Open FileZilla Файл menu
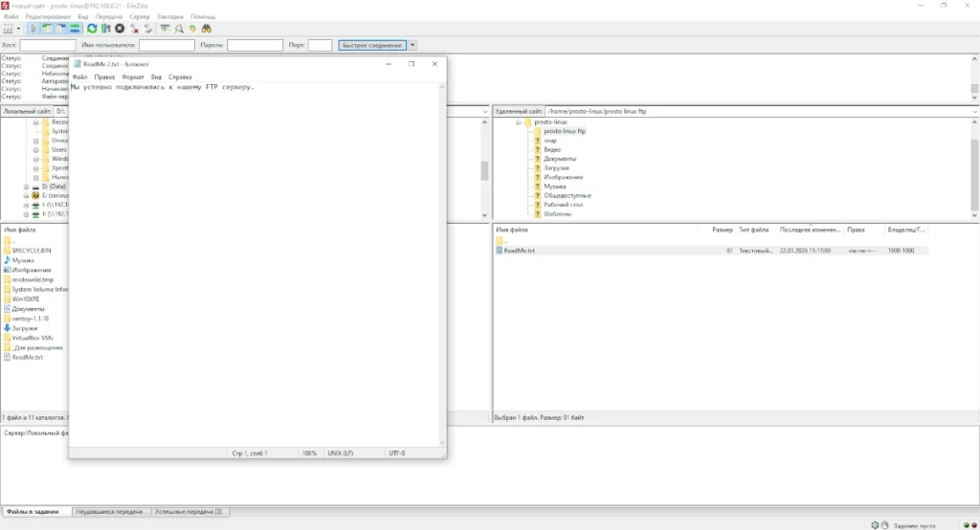The width and height of the screenshot is (980, 530). tap(11, 17)
